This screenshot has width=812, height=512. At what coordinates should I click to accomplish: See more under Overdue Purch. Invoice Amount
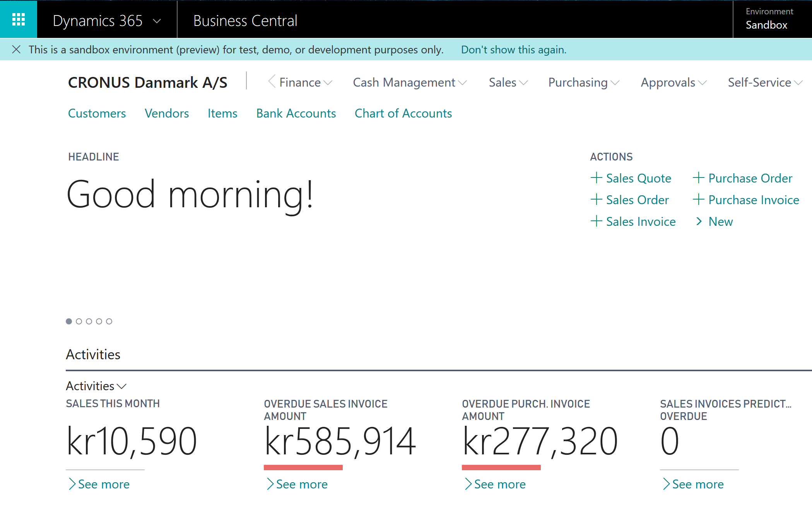[x=495, y=484]
